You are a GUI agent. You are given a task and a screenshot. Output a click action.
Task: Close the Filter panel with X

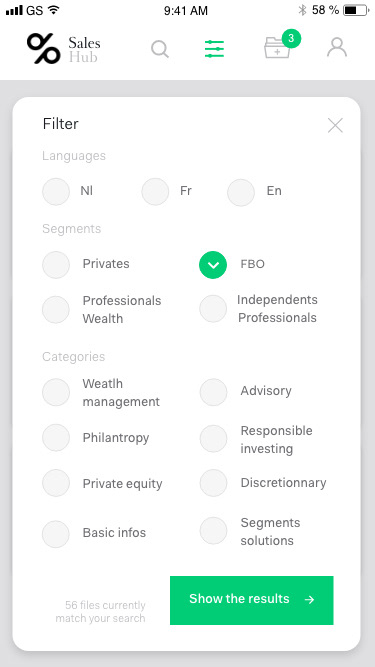click(x=335, y=125)
